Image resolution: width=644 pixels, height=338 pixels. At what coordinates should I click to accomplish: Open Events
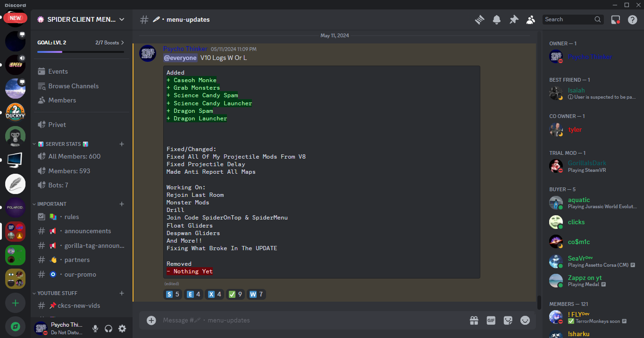[x=82, y=71]
